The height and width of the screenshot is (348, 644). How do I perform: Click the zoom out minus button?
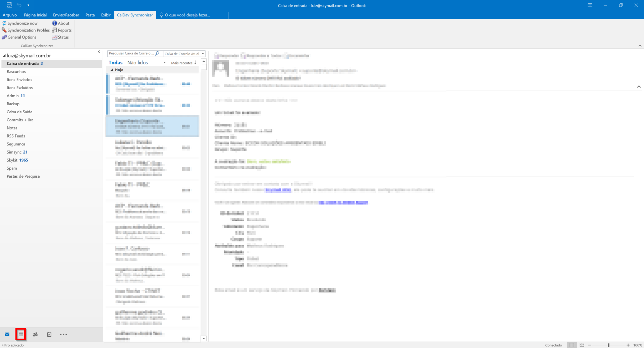[x=589, y=345]
